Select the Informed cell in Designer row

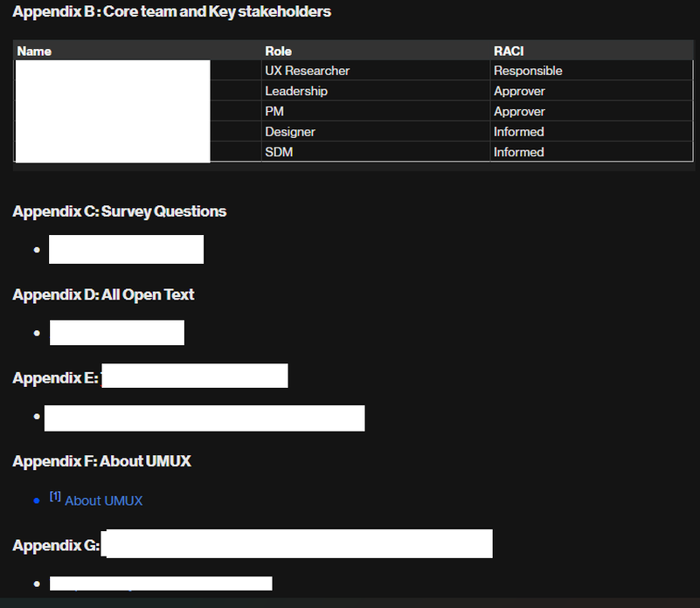pos(592,132)
